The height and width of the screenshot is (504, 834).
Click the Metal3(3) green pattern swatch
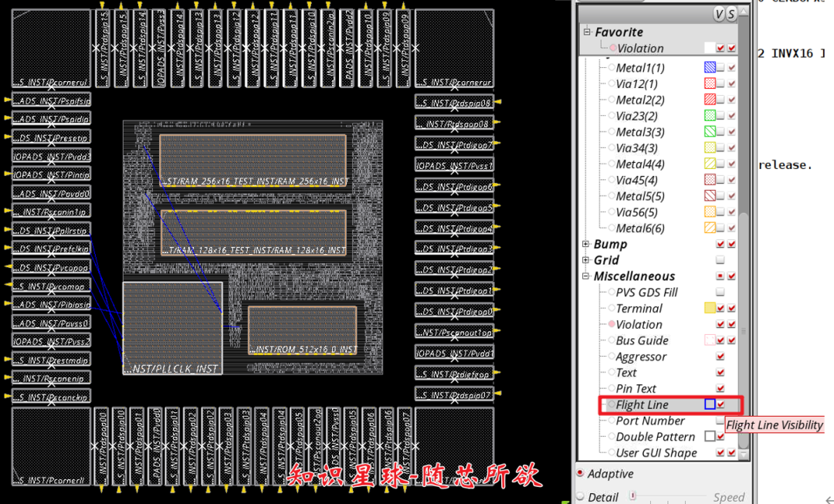click(x=711, y=131)
